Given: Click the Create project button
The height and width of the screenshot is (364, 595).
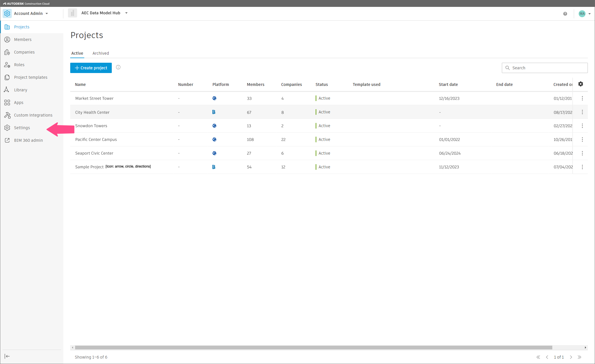Looking at the screenshot, I should coord(91,68).
